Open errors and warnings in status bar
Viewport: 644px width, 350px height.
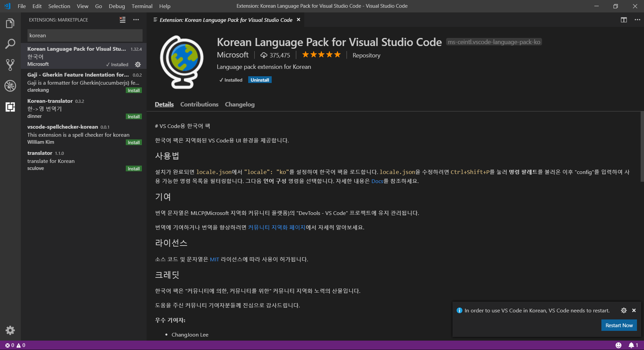tap(15, 345)
